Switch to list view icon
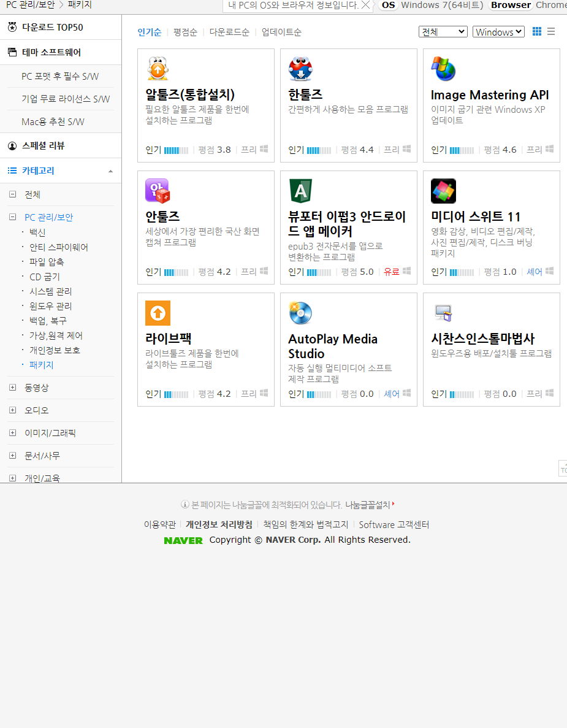567x728 pixels. [551, 31]
